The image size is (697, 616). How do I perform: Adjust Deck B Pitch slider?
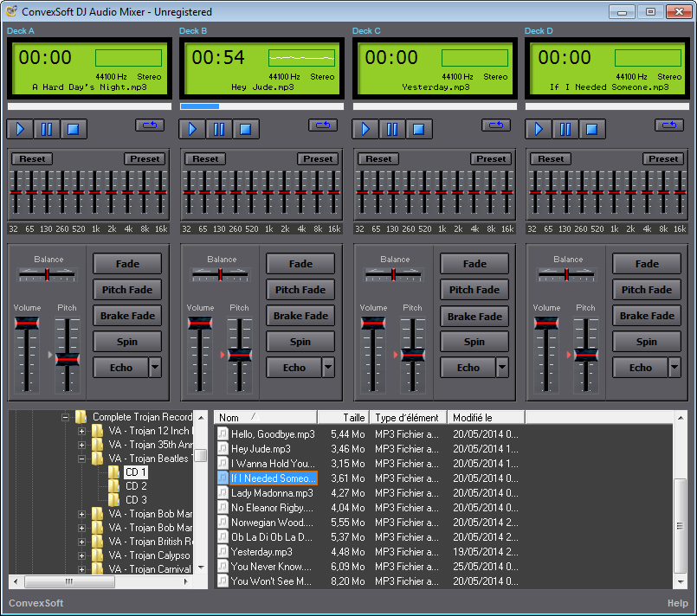pyautogui.click(x=240, y=355)
